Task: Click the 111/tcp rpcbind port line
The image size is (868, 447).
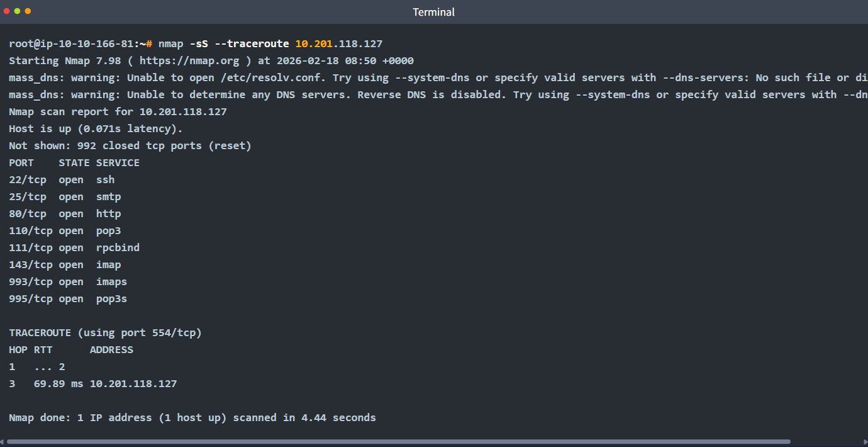Action: 74,248
